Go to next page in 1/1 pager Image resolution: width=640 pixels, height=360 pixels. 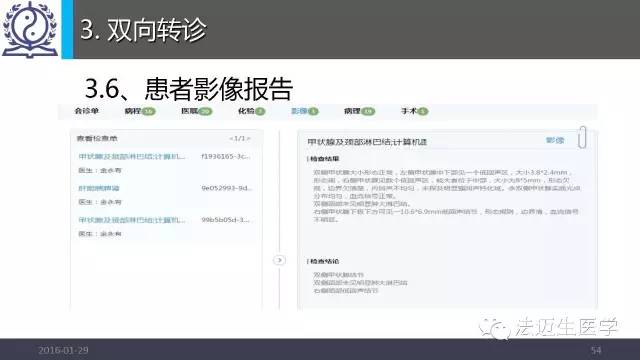pos(249,138)
